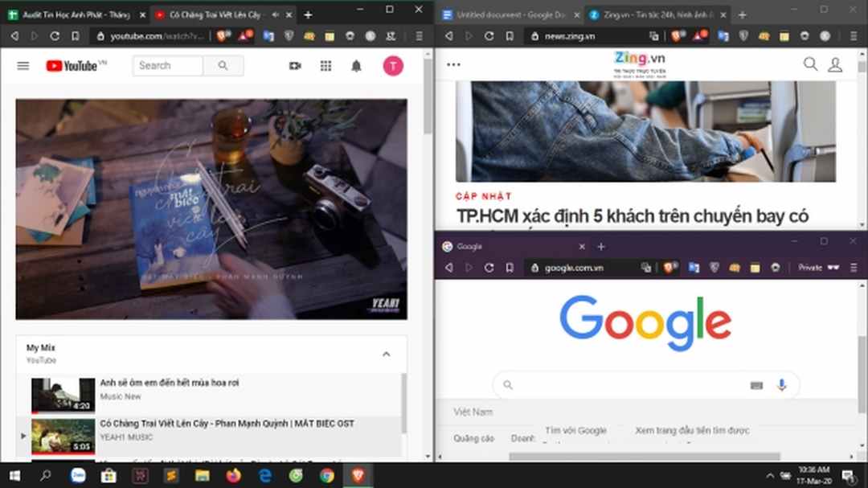
Task: Open the Quảng cáo link on Google
Action: point(474,438)
